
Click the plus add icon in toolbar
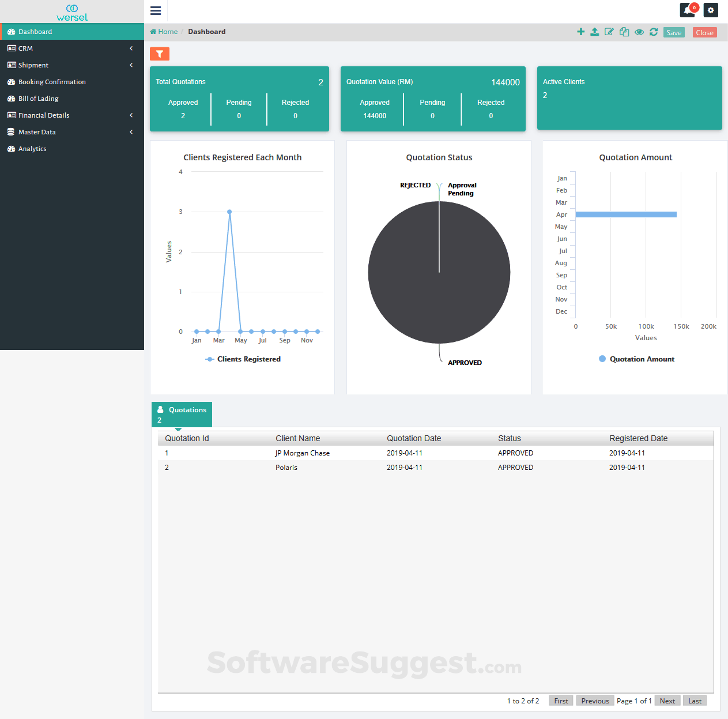[580, 32]
